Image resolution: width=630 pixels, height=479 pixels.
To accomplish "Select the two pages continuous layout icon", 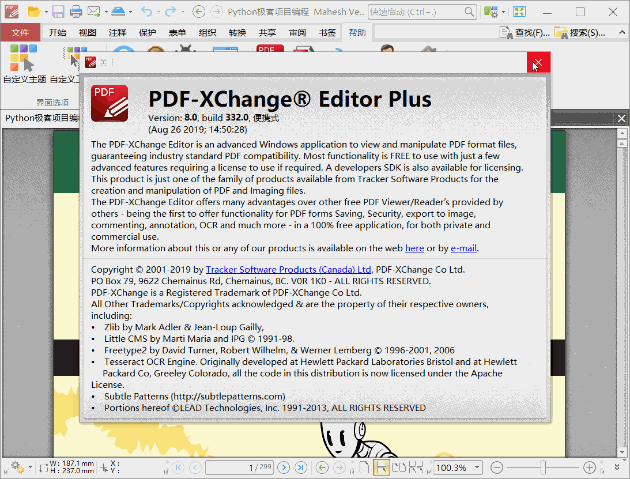I will pos(416,467).
